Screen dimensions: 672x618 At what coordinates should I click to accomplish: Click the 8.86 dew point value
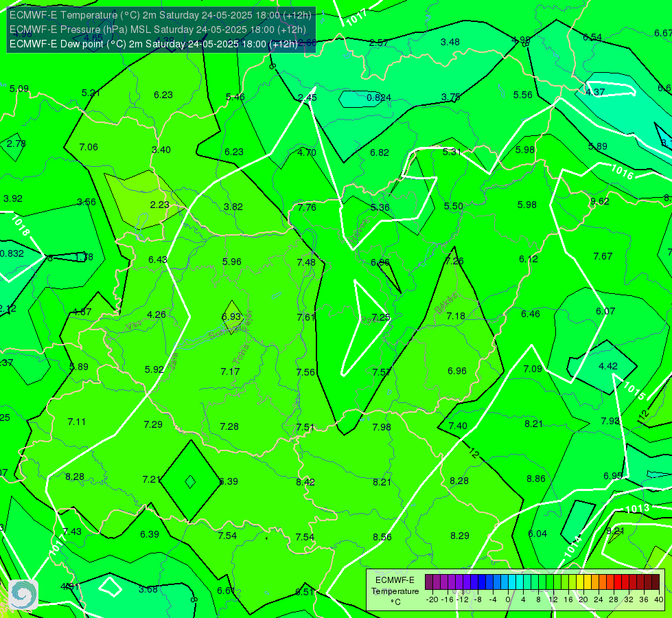tap(535, 479)
